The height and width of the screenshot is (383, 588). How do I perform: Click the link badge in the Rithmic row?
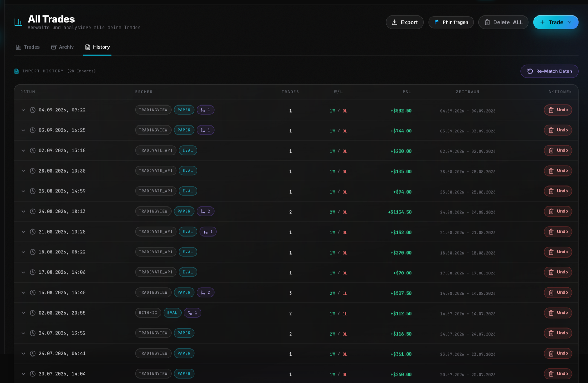click(192, 313)
